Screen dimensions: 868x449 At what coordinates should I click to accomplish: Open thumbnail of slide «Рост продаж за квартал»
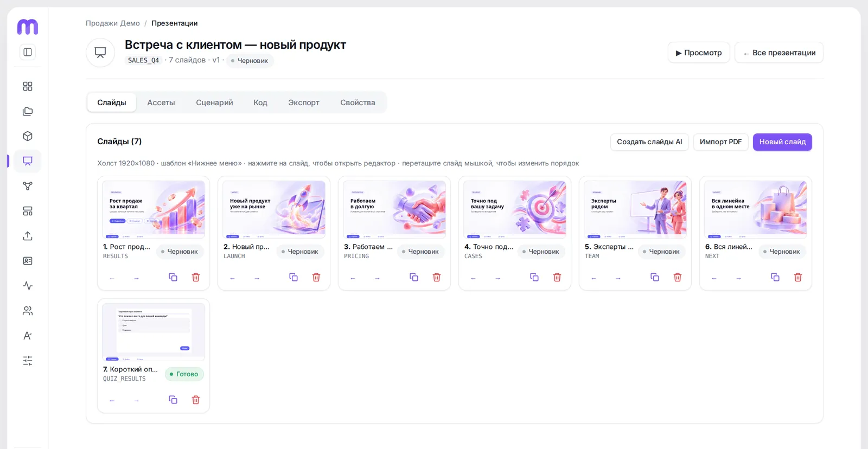point(154,209)
